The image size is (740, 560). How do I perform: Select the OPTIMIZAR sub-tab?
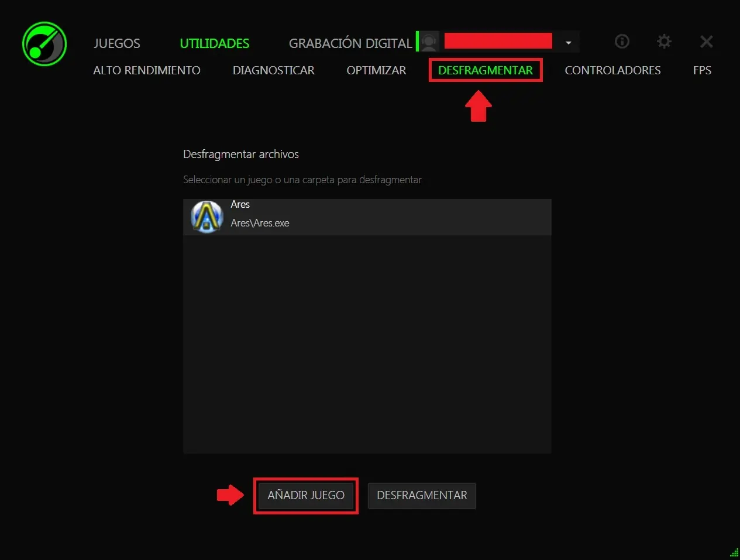376,70
